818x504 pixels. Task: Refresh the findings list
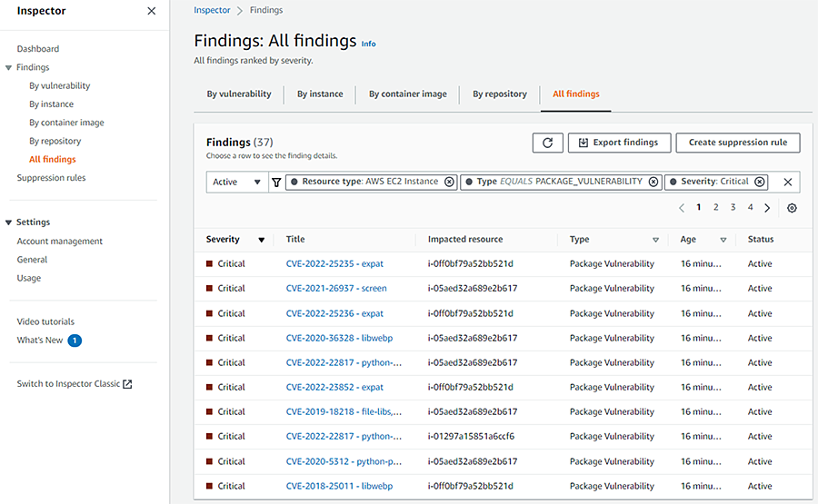click(547, 143)
